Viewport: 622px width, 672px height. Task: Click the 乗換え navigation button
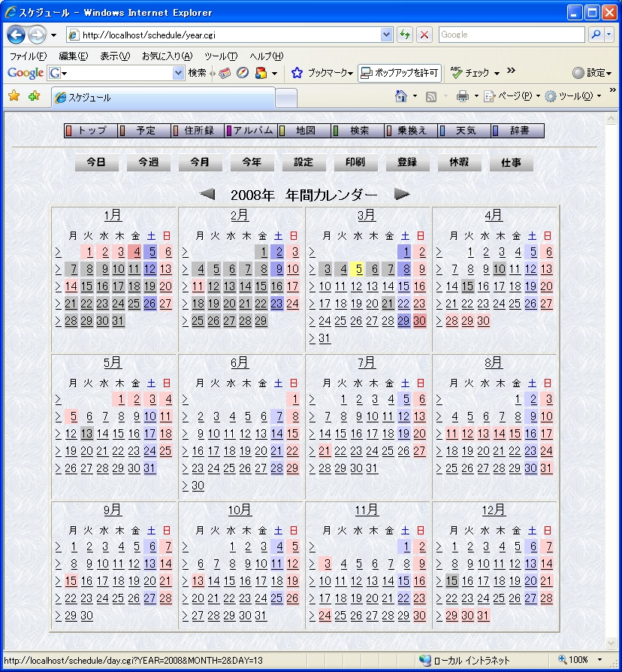[x=411, y=131]
